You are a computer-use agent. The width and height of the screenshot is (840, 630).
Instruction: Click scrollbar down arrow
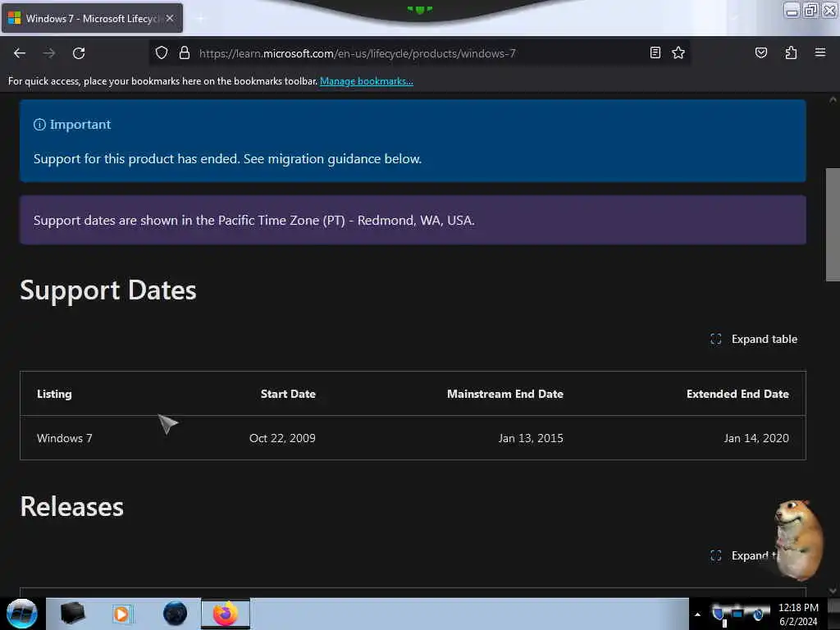pos(833,591)
